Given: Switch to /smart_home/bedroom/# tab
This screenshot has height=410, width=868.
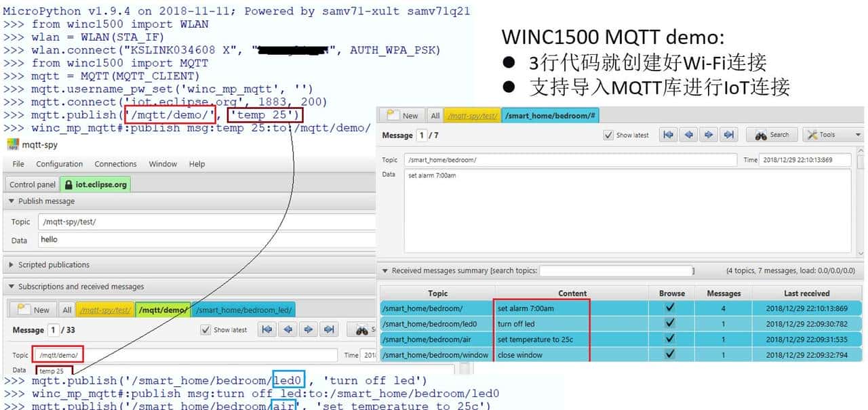Looking at the screenshot, I should pos(550,116).
